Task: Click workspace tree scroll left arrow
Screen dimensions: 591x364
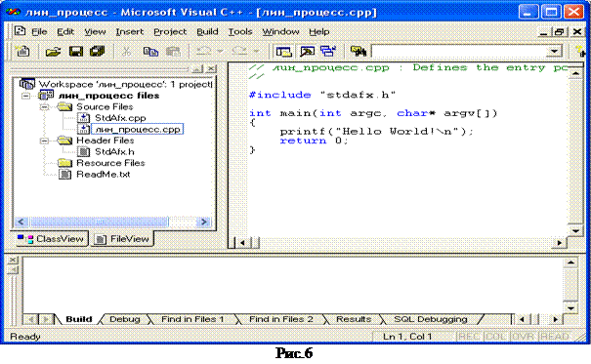Action: pyautogui.click(x=21, y=222)
